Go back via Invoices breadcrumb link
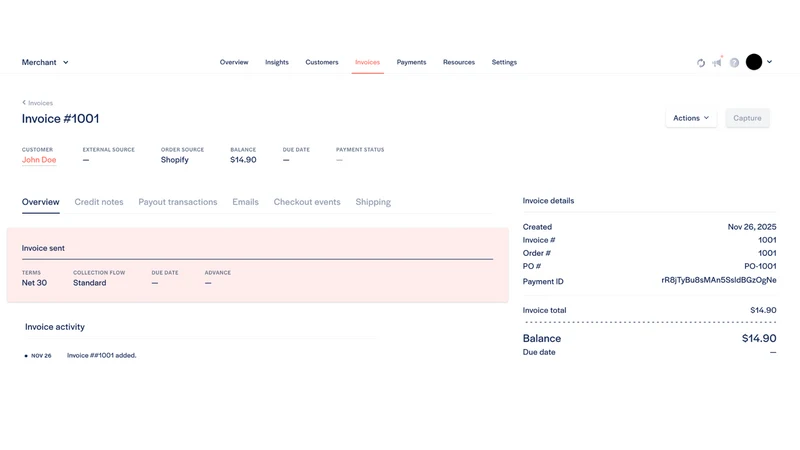 [x=37, y=103]
